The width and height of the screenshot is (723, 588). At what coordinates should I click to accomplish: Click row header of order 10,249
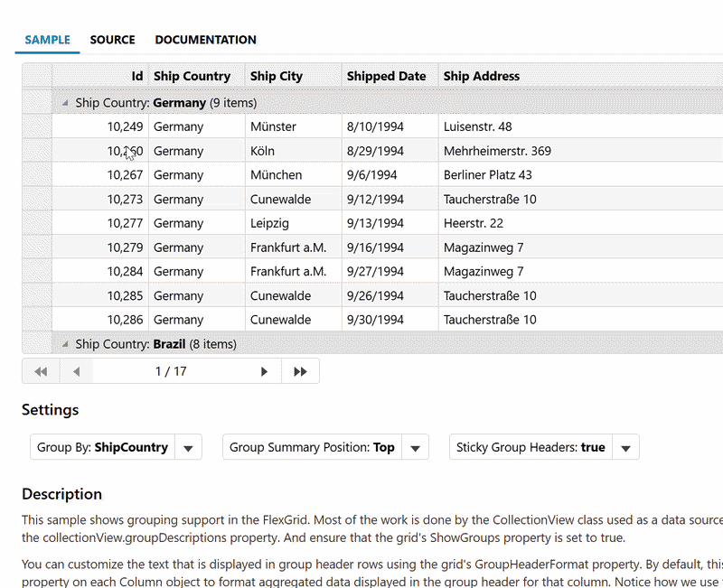pyautogui.click(x=37, y=126)
